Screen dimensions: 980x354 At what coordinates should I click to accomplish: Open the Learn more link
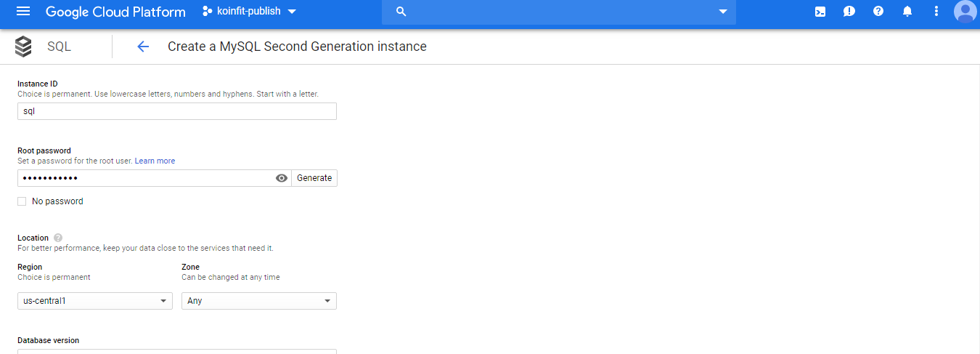[x=155, y=161]
